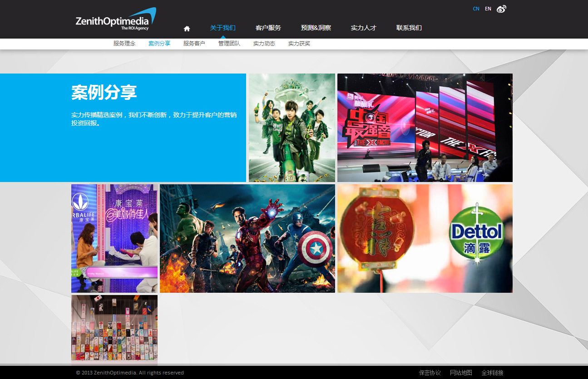Select the 预测&洞察 nav item
Viewport: 588px width, 379px height.
tap(316, 28)
